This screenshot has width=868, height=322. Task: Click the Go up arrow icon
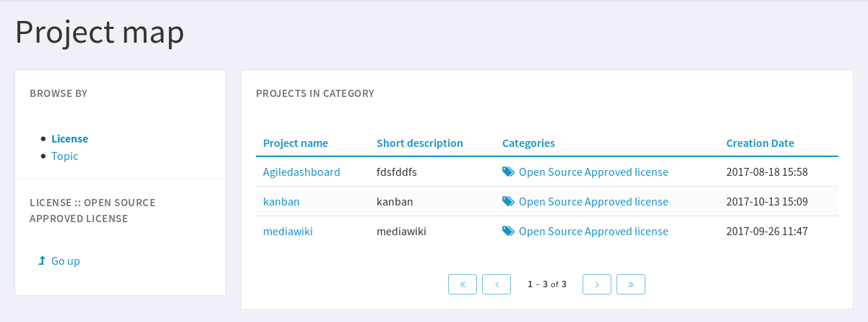click(42, 260)
